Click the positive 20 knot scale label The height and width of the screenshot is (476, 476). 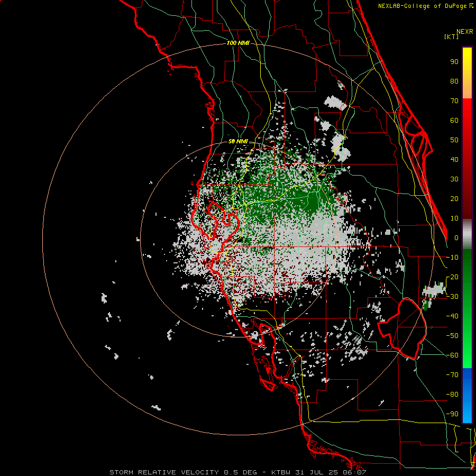point(454,198)
